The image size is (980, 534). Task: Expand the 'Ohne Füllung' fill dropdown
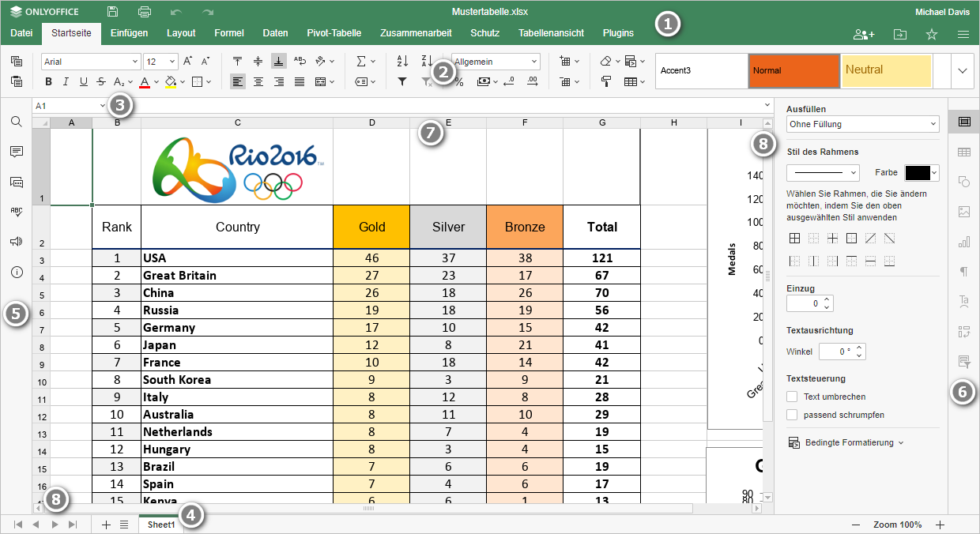pos(862,124)
